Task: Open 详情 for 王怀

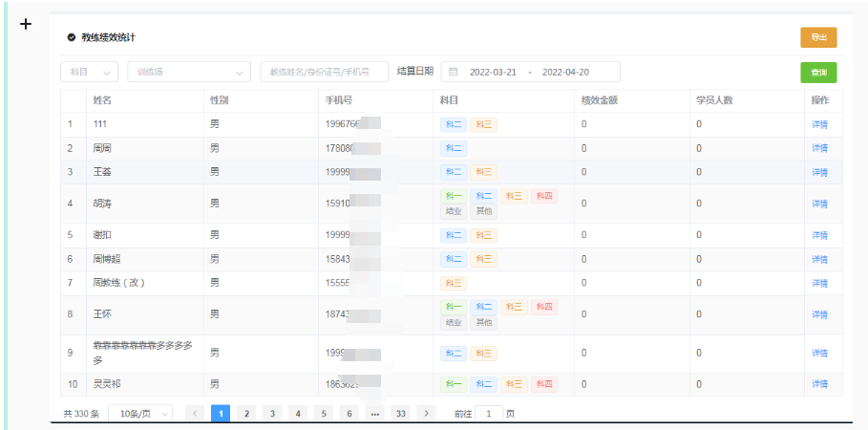Action: click(x=819, y=314)
